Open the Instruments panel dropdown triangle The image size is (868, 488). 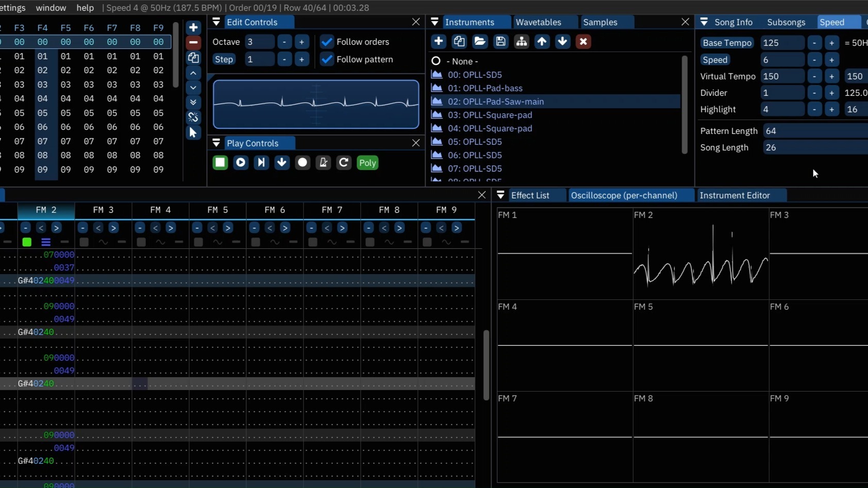435,22
